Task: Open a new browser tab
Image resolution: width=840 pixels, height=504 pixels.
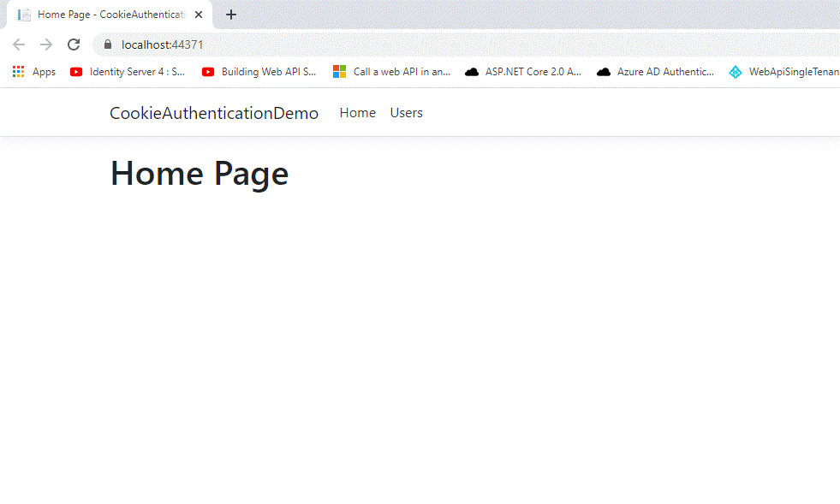Action: (230, 14)
